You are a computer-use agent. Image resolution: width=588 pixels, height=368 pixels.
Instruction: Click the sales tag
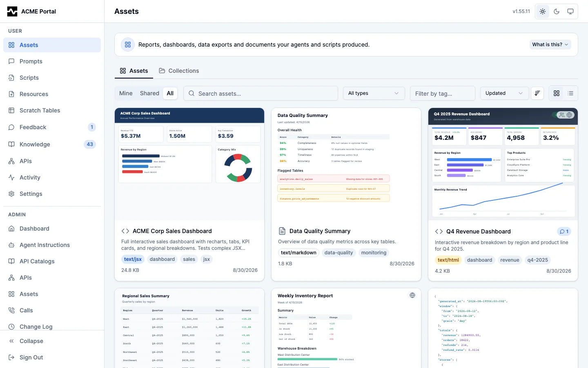(x=189, y=259)
